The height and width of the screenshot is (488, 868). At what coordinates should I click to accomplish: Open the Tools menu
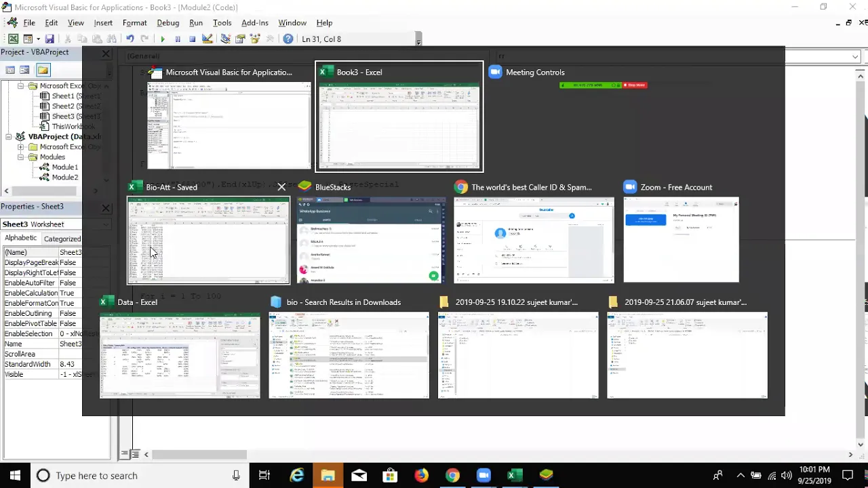[x=222, y=23]
